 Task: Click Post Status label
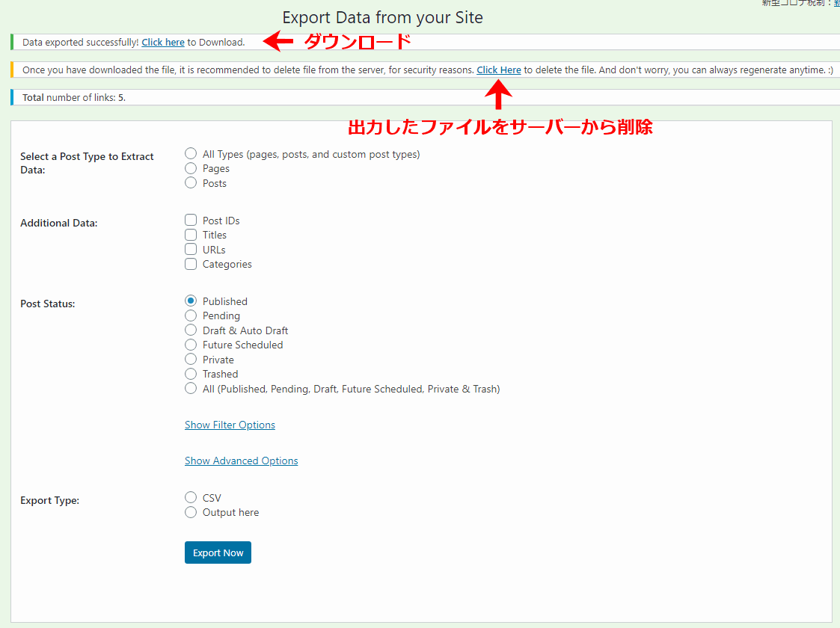coord(48,304)
